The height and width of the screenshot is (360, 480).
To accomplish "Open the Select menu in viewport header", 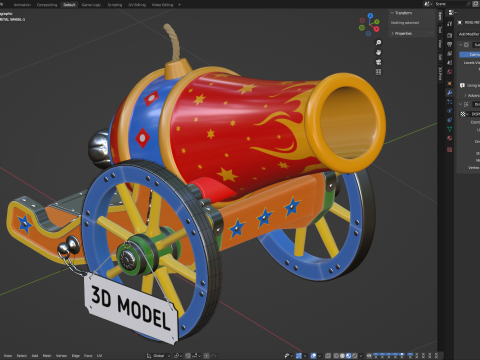I will tap(22, 356).
